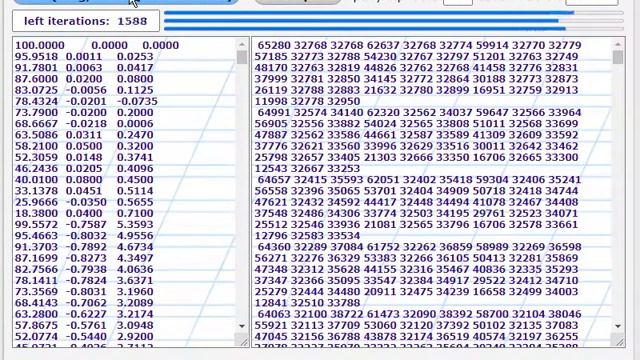Click right panel scroll-up arrow
Screen dimensions: 640x360
click(618, 44)
